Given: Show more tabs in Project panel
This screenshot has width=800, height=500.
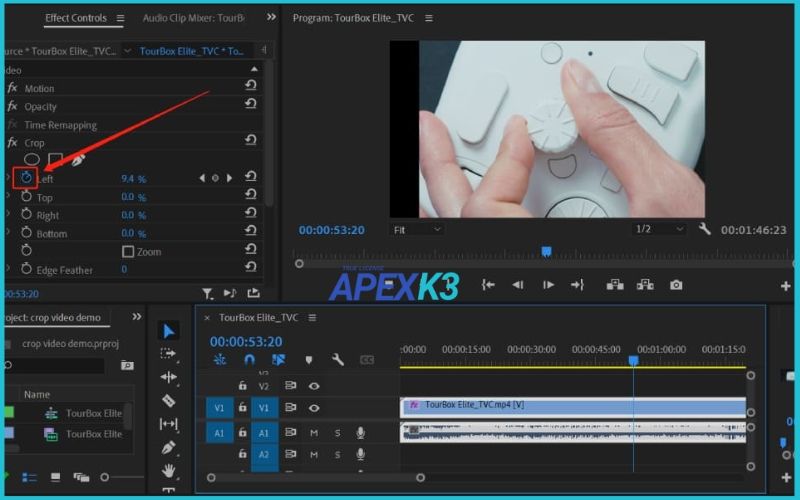Looking at the screenshot, I should pyautogui.click(x=137, y=316).
